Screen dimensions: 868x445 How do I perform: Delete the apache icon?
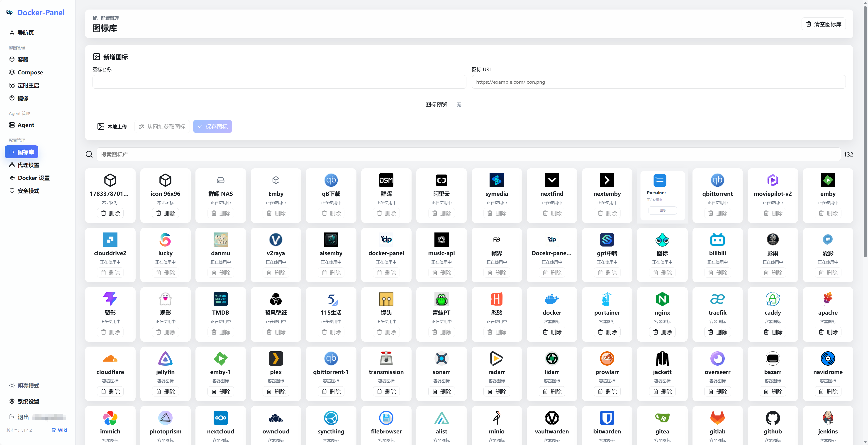coord(828,332)
